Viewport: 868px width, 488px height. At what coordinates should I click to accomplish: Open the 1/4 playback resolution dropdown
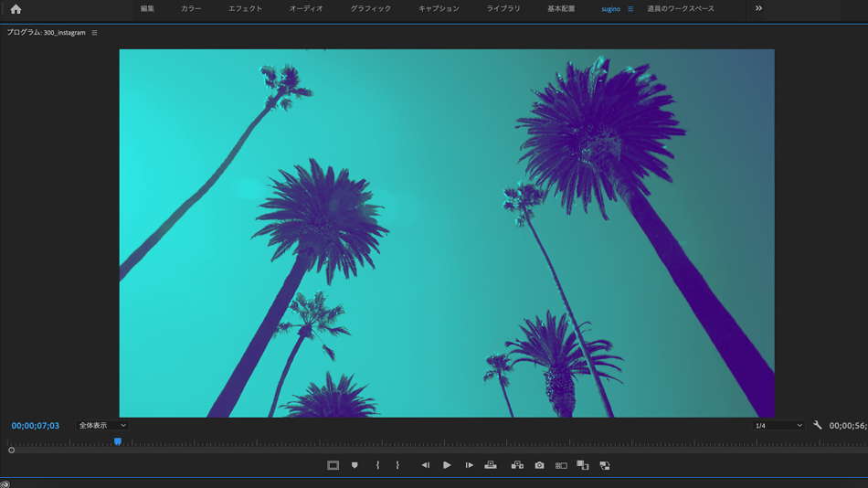(778, 425)
